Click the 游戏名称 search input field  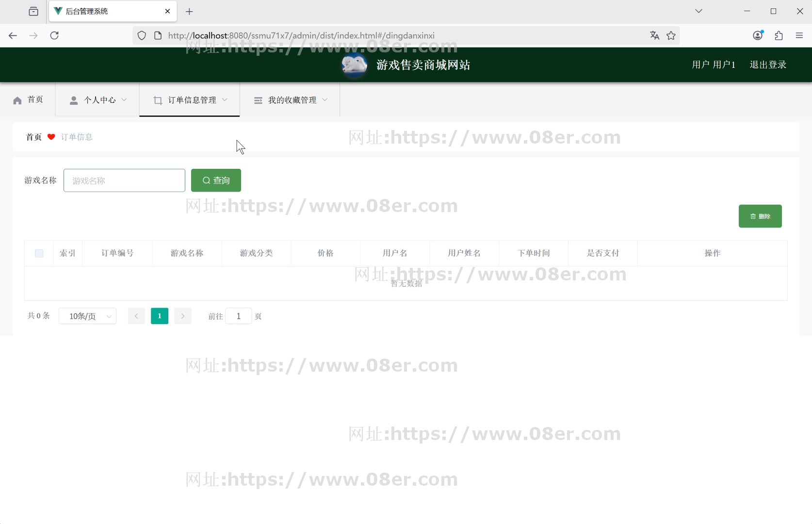tap(124, 180)
